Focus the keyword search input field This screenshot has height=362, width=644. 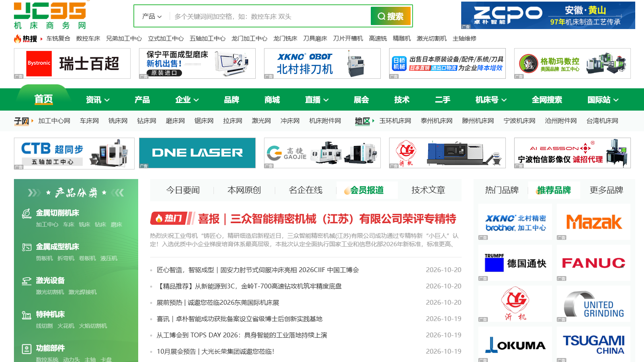coord(270,16)
